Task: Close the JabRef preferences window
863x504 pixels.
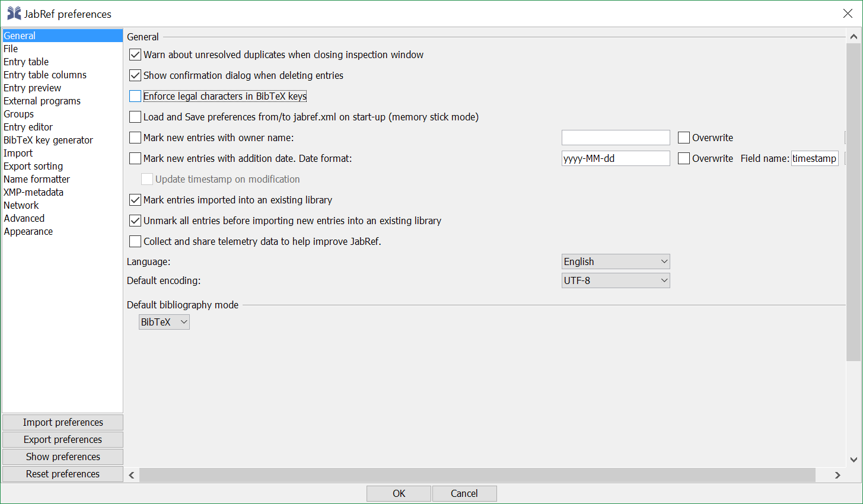Action: pyautogui.click(x=848, y=14)
